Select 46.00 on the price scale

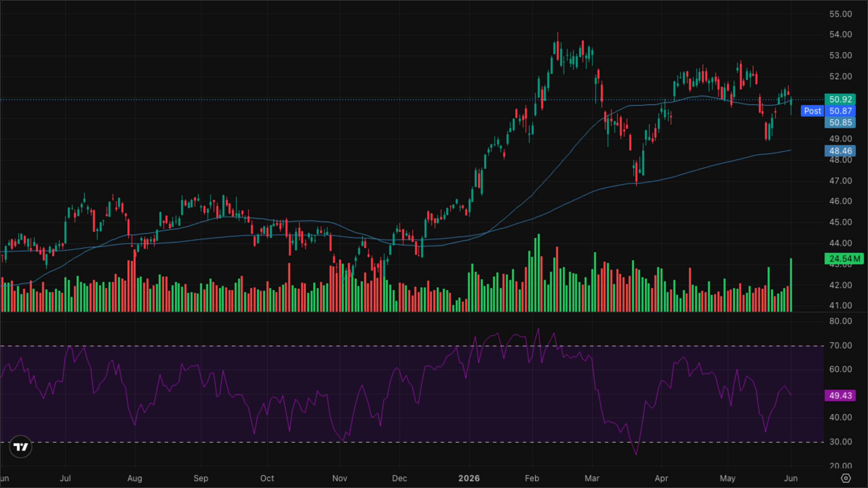841,201
